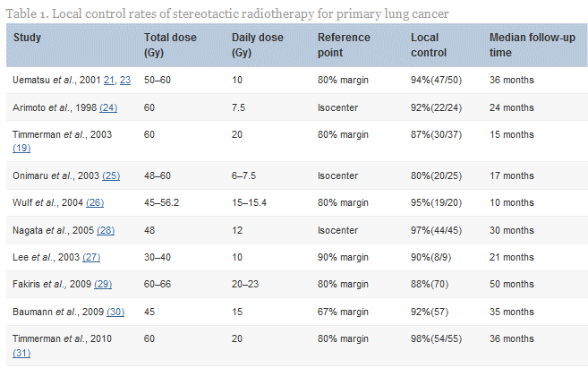Open citation (19) under Timmerman 2003

pos(21,148)
